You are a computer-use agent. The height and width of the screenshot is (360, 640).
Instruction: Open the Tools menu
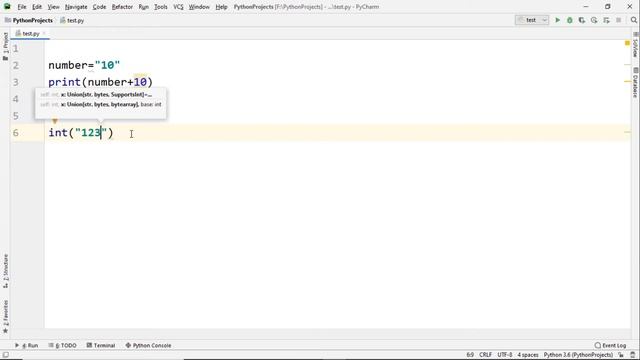161,7
